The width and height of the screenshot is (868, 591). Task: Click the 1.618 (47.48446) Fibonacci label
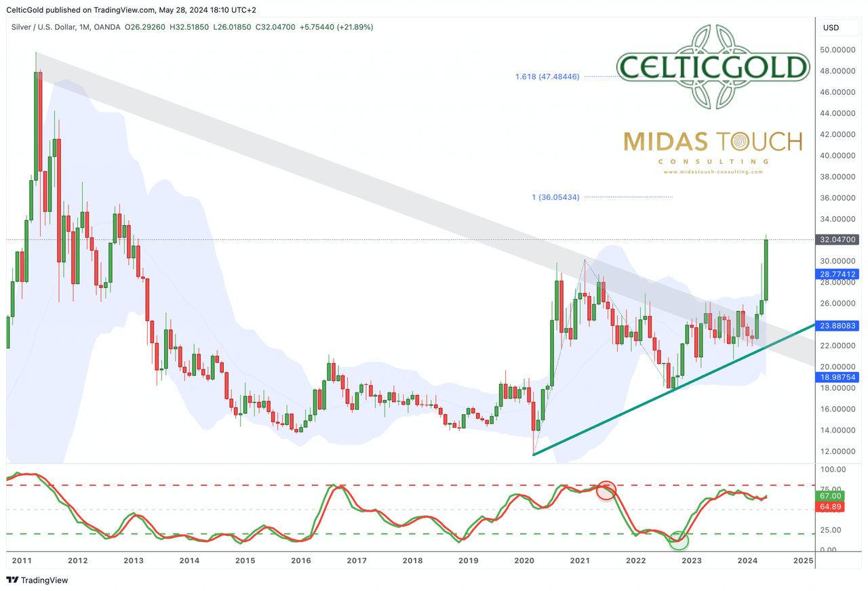(x=547, y=77)
